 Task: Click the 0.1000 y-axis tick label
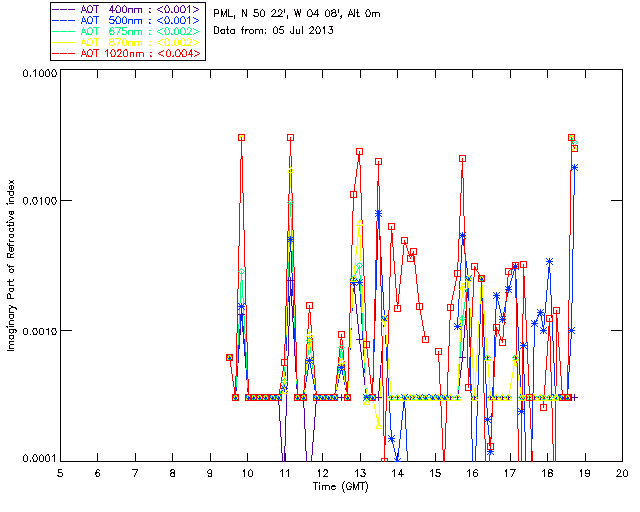click(39, 73)
